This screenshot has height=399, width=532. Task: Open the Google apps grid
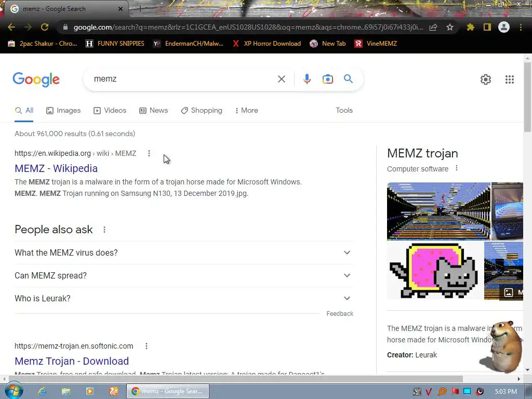tap(510, 79)
